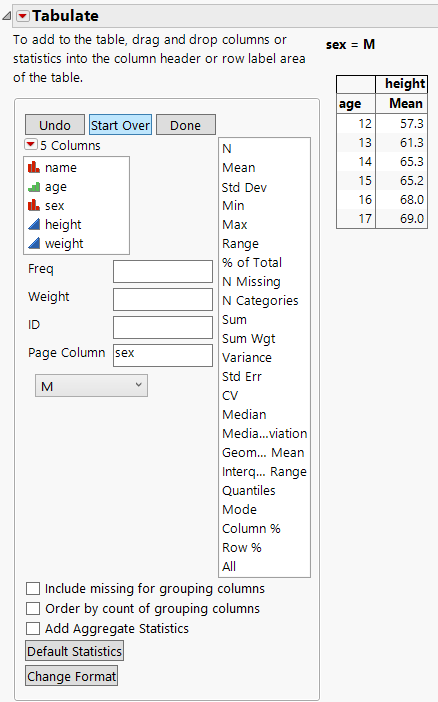Select the N statistic

(227, 149)
